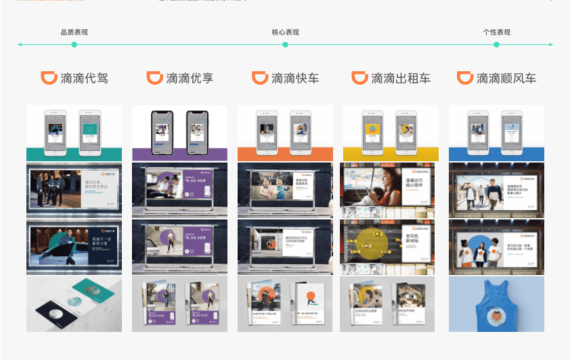
Task: Click the 核心表现 label
Action: pos(285,32)
